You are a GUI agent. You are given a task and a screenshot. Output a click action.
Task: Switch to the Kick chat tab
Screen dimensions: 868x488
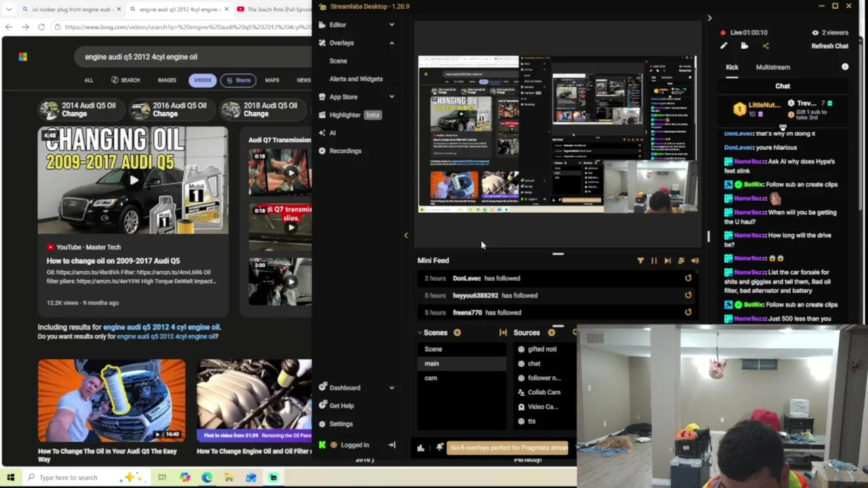[x=732, y=67]
